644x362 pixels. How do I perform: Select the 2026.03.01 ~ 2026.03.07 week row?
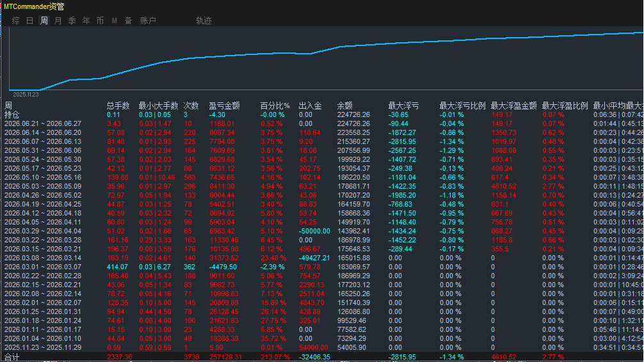click(x=322, y=267)
